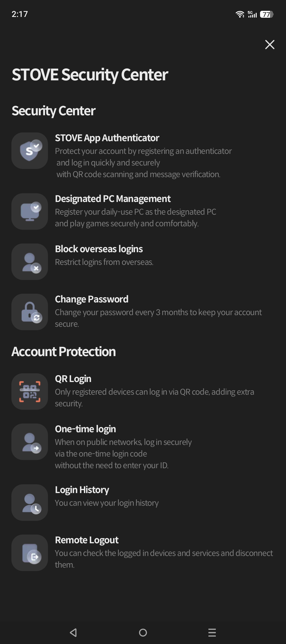Tap the Designated PC monitor icon
The width and height of the screenshot is (286, 644).
click(x=30, y=211)
